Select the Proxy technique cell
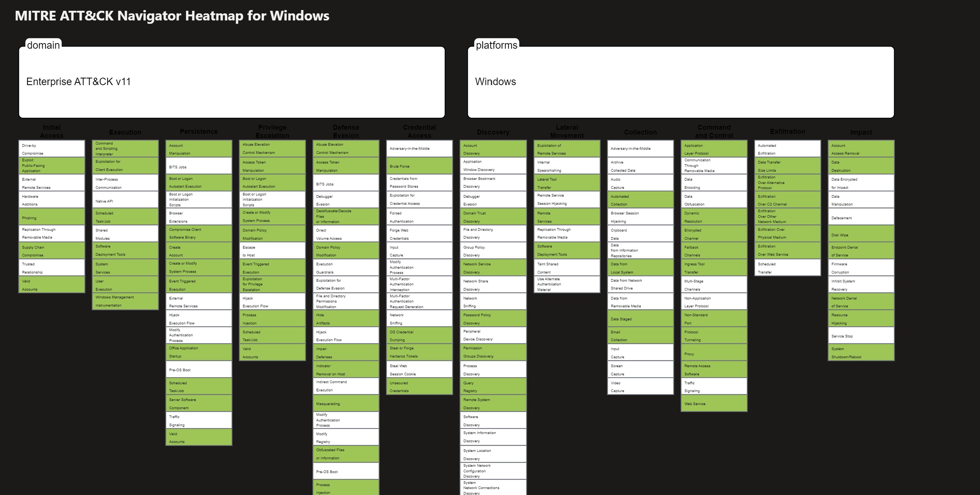Image resolution: width=980 pixels, height=495 pixels. pos(714,352)
